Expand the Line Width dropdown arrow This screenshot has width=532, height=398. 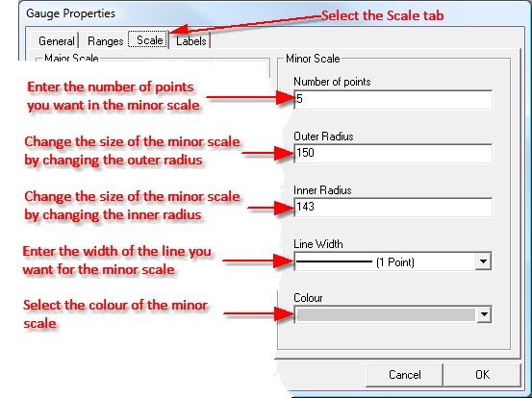click(483, 261)
